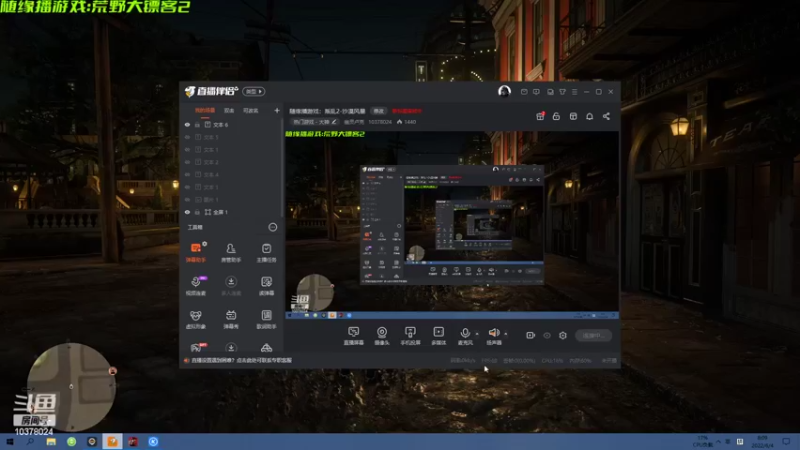Open File Explorer from the taskbar
Viewport: 800px width, 450px height.
pyautogui.click(x=51, y=441)
